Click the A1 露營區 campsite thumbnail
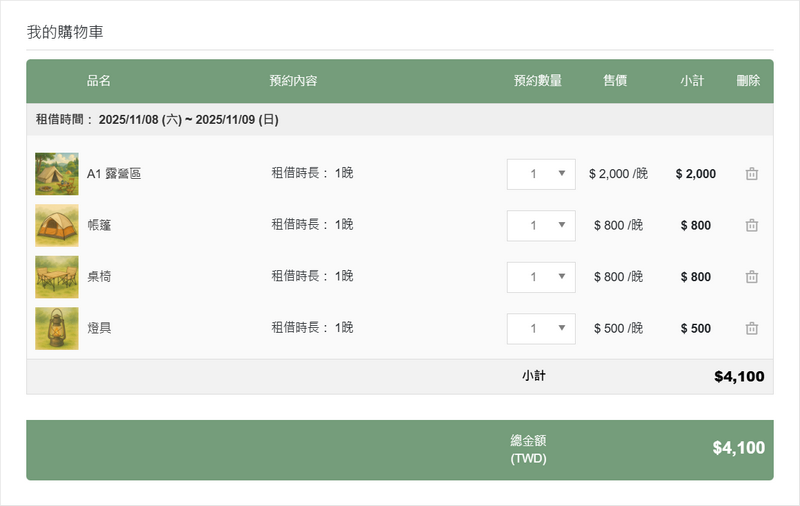Screen dimensions: 800x506 [x=56, y=174]
